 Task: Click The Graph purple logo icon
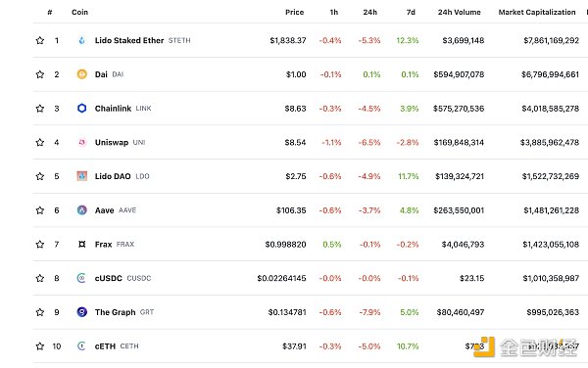[x=81, y=312]
